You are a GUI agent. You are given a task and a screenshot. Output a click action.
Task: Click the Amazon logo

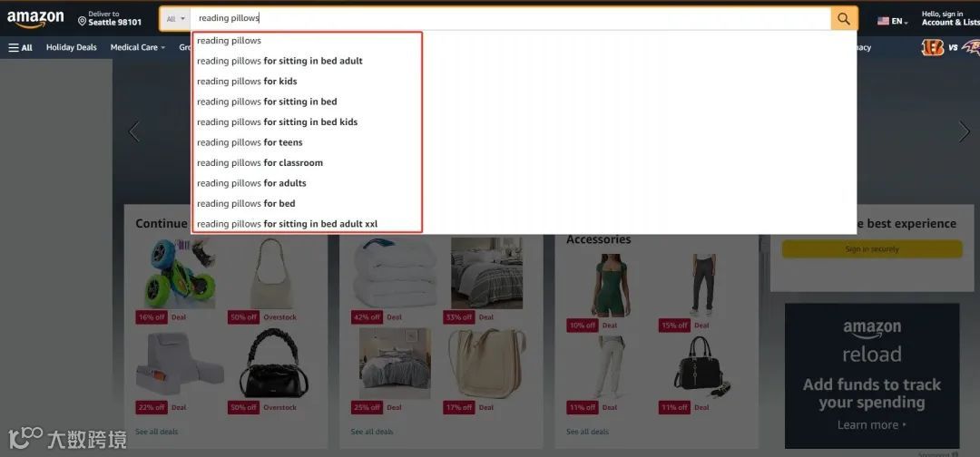click(x=35, y=19)
